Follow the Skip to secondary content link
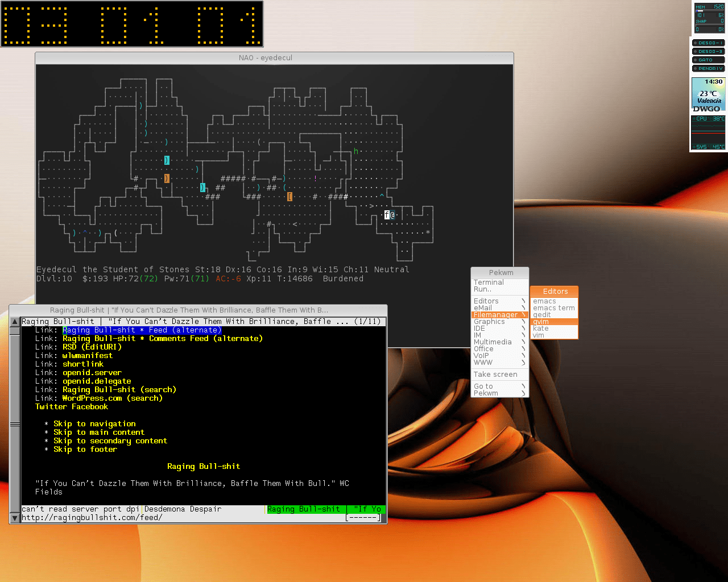The width and height of the screenshot is (728, 582). pos(110,441)
